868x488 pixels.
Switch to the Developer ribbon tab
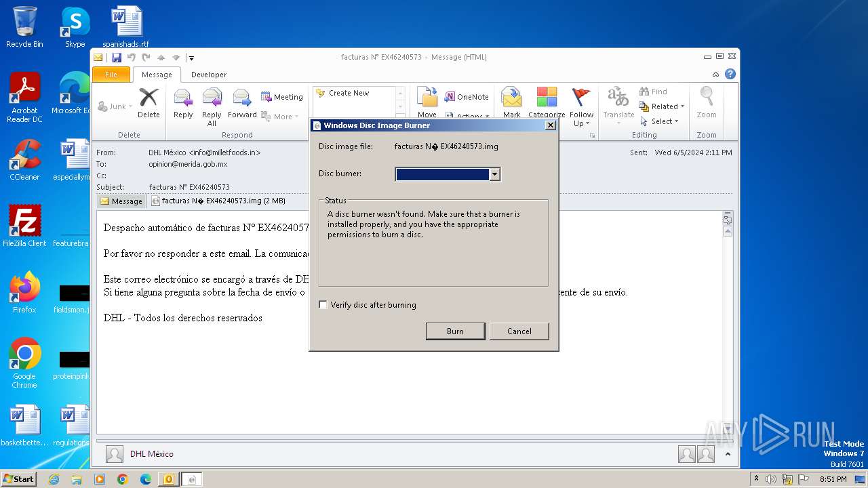click(209, 75)
